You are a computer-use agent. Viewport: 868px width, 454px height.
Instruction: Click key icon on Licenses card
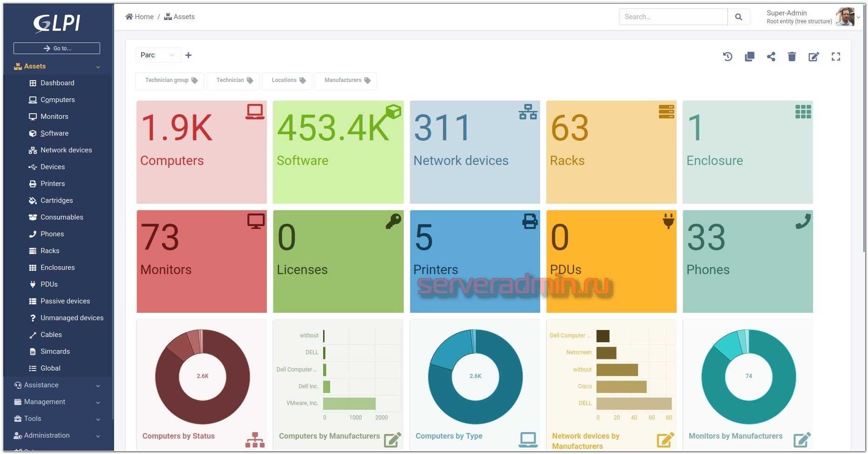(393, 221)
